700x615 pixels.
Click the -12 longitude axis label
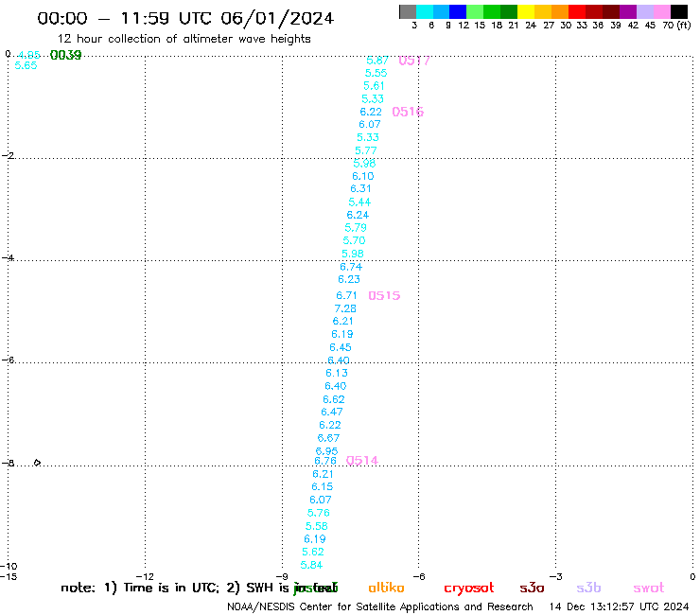pyautogui.click(x=145, y=576)
